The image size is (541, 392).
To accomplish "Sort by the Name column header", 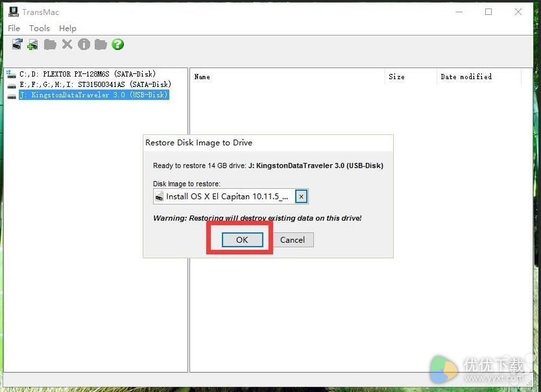I will pyautogui.click(x=202, y=77).
